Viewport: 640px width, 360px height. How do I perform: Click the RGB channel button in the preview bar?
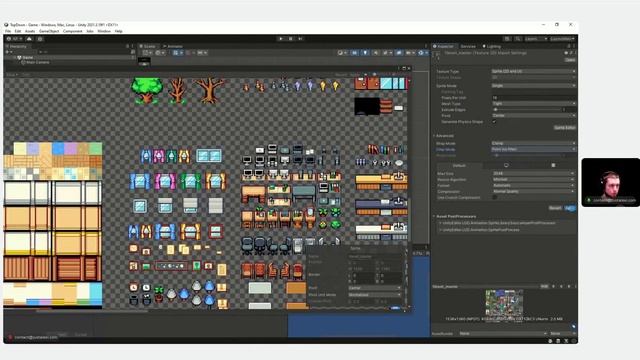click(544, 287)
